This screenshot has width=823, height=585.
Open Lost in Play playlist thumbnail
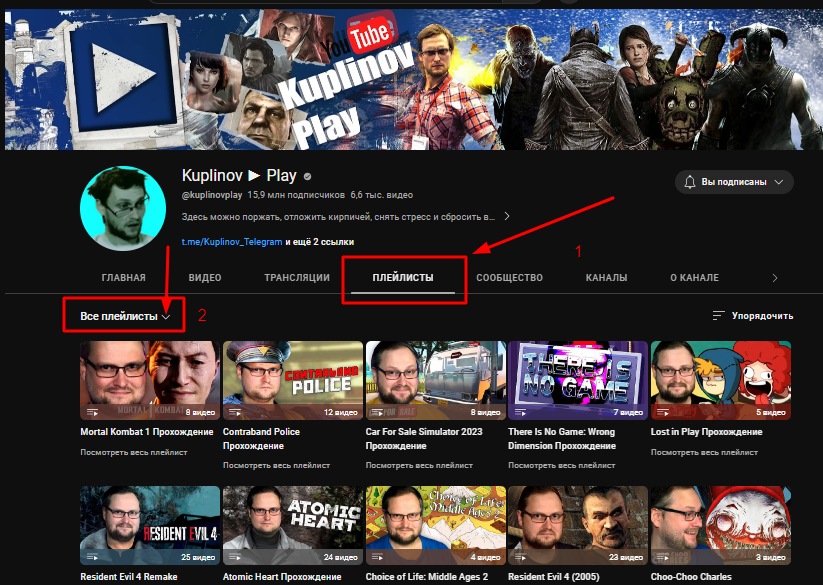[721, 380]
